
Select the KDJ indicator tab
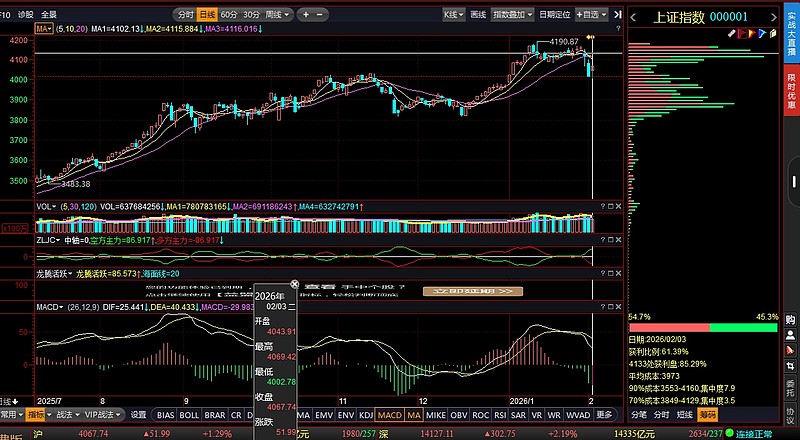coord(366,414)
